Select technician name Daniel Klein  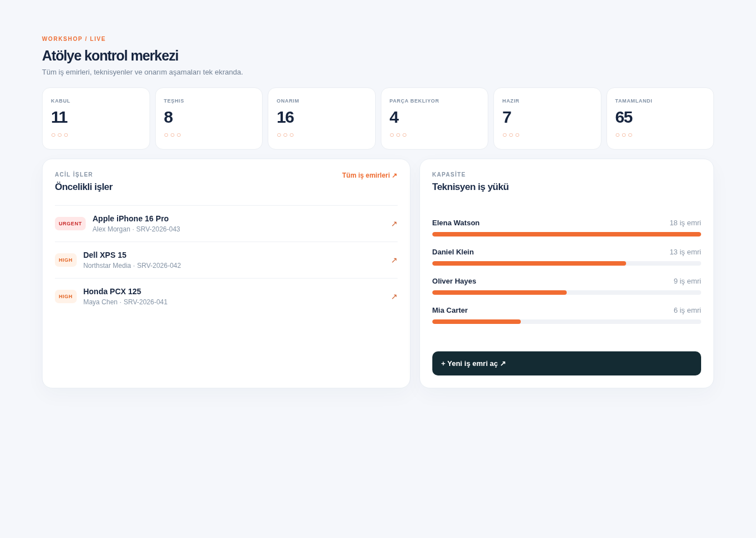click(453, 252)
